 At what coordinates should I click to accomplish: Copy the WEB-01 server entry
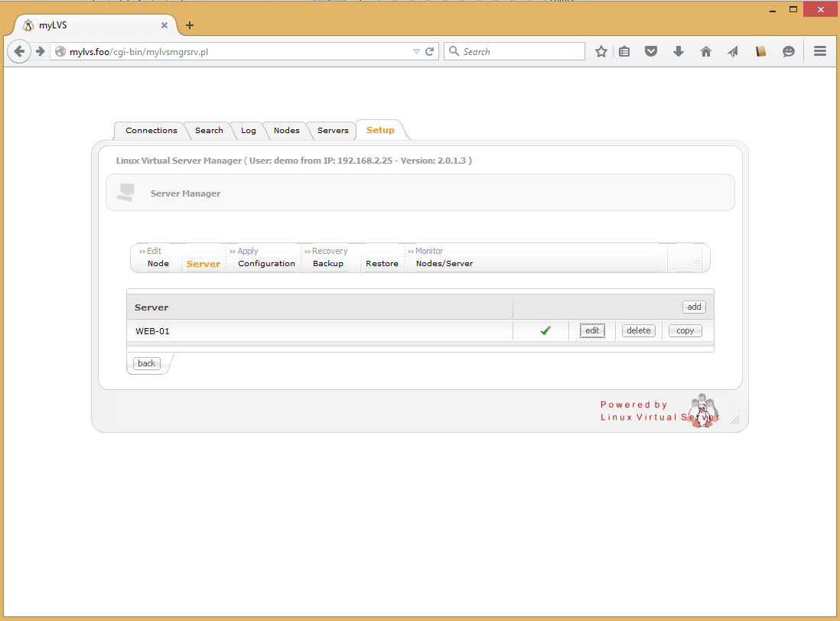pos(685,330)
